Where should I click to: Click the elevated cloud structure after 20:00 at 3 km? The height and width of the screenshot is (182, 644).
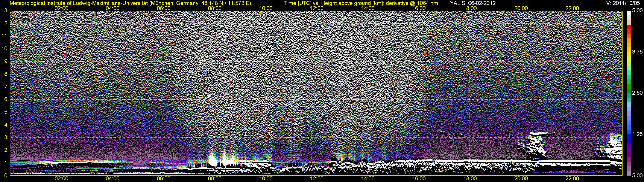point(538,145)
